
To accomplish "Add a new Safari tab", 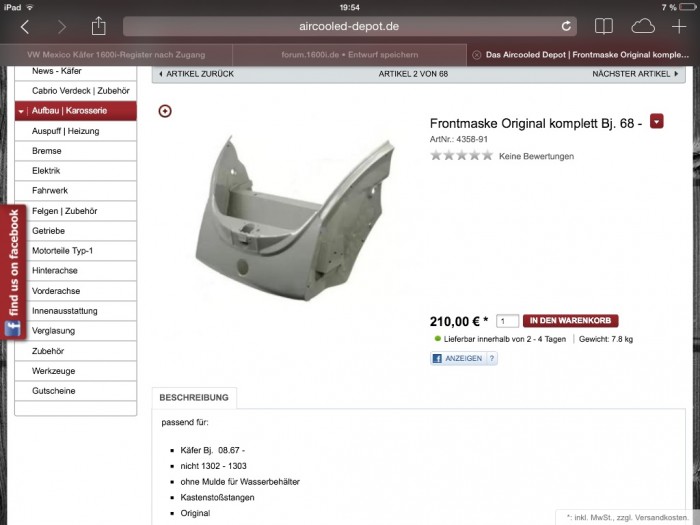I will click(679, 26).
